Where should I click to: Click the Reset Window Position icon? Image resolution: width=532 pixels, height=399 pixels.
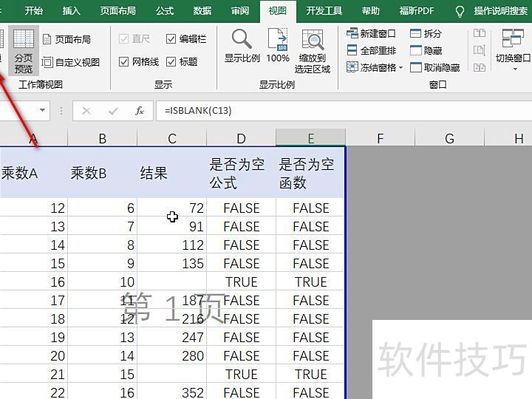[x=480, y=67]
